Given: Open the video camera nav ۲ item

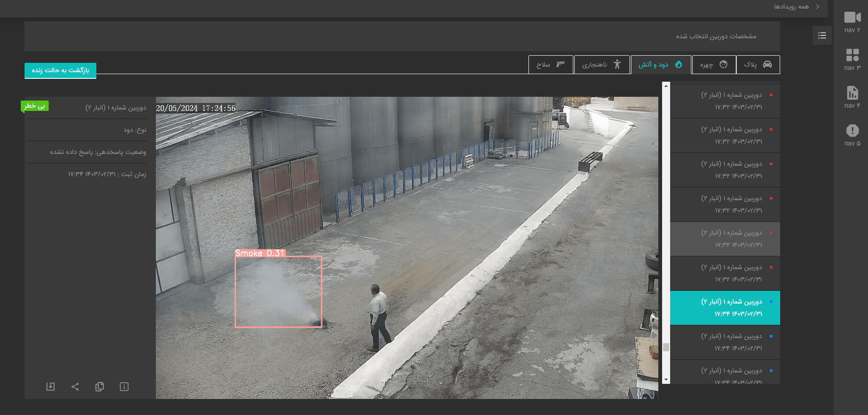Looking at the screenshot, I should [x=852, y=22].
